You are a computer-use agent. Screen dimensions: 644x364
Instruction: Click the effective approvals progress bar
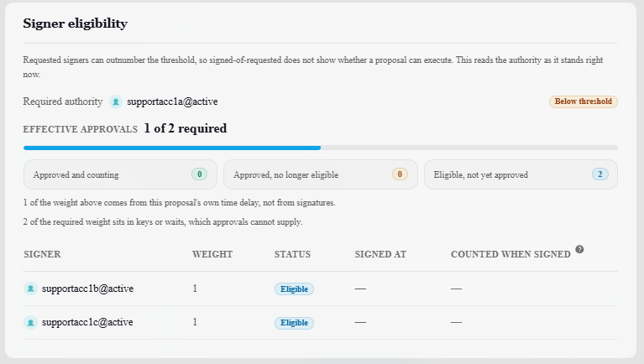point(321,148)
